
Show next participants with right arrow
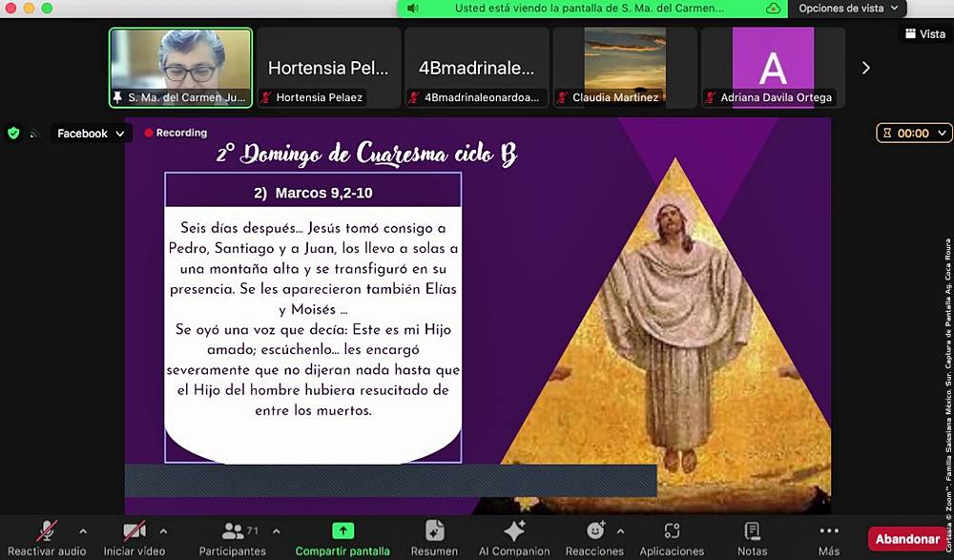click(x=866, y=68)
